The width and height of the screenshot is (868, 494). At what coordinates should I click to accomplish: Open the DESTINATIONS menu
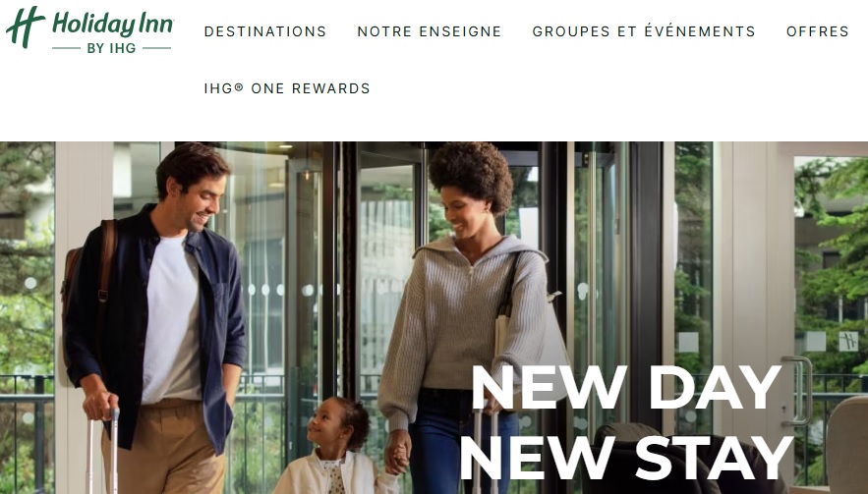pyautogui.click(x=265, y=31)
